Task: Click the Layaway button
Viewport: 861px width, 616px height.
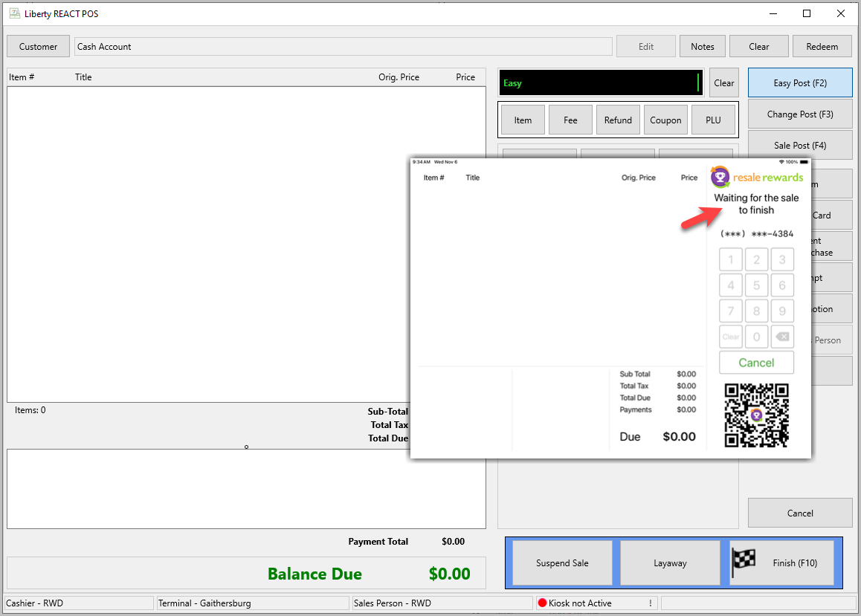Action: click(x=670, y=562)
